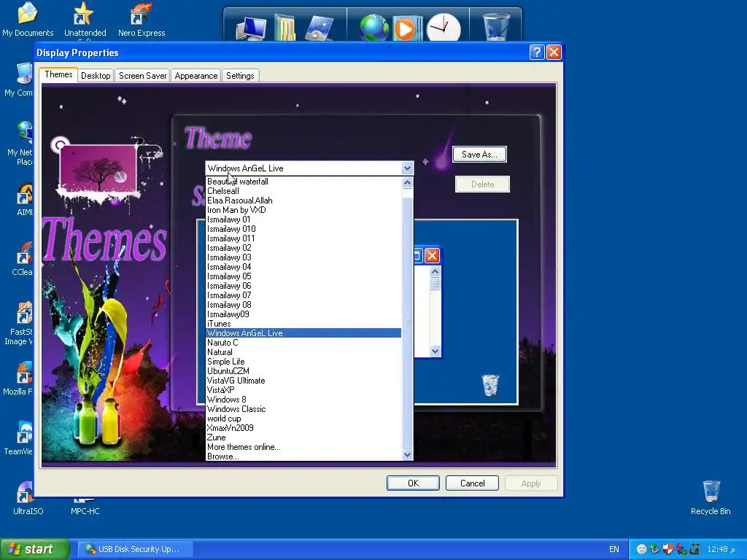Click Browse... entry in theme list
Viewport: 747px width, 560px height.
(303, 456)
